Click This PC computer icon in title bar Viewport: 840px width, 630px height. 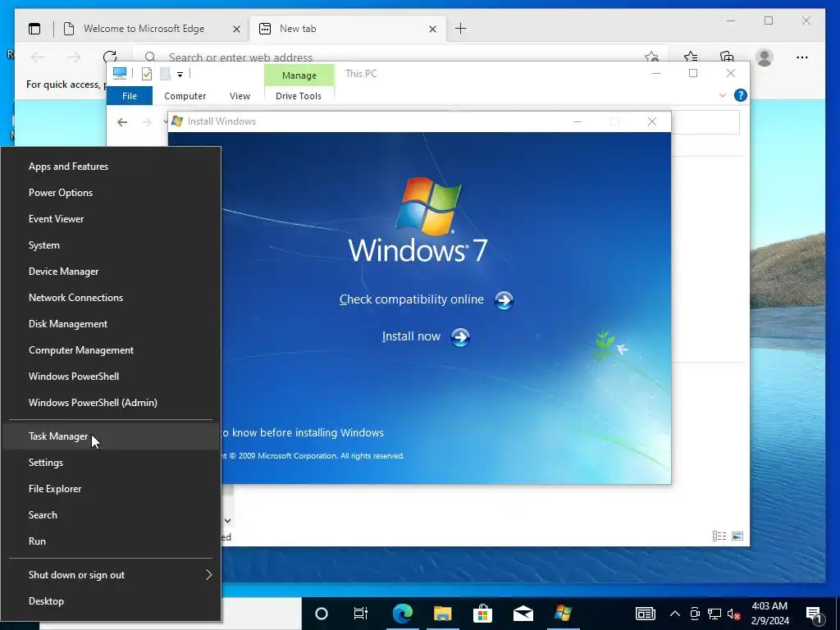(x=120, y=73)
